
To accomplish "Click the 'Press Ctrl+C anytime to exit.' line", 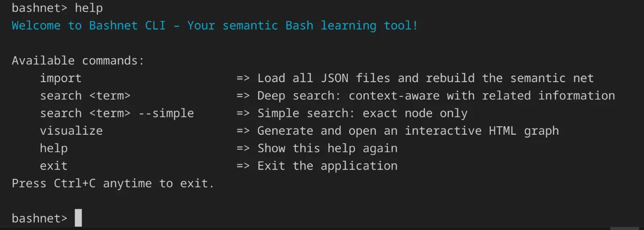I will 113,183.
